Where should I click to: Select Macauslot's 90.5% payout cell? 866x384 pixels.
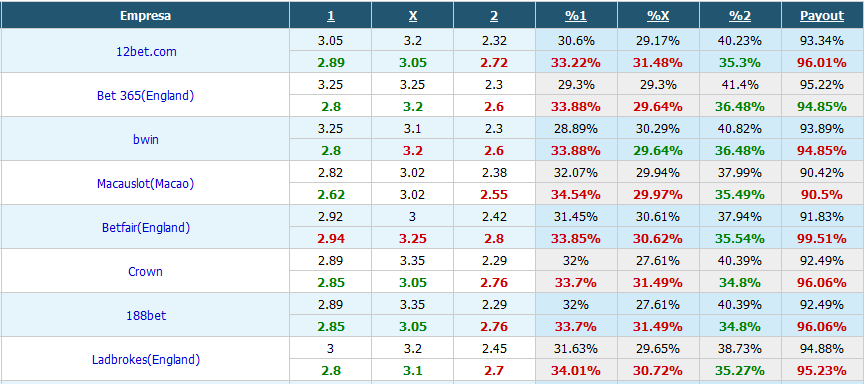(822, 194)
